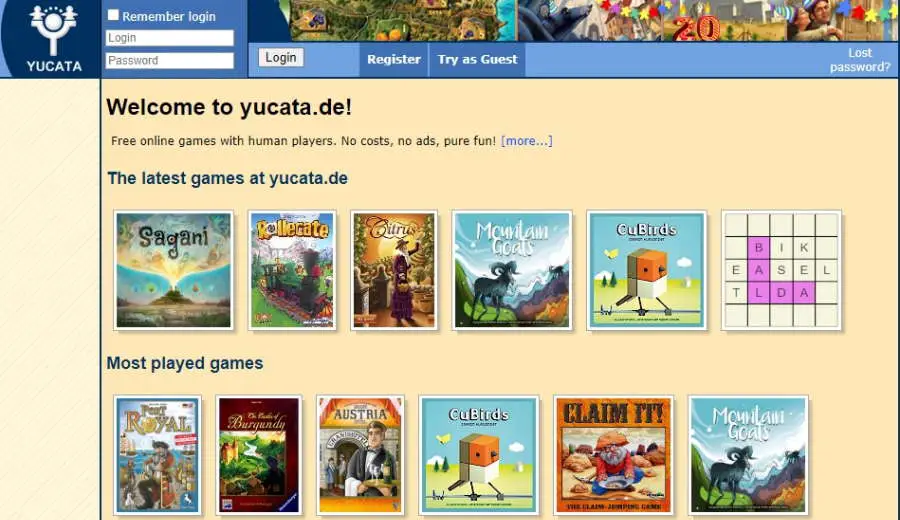
Task: Open Mountain Goats in latest games
Action: coord(512,270)
